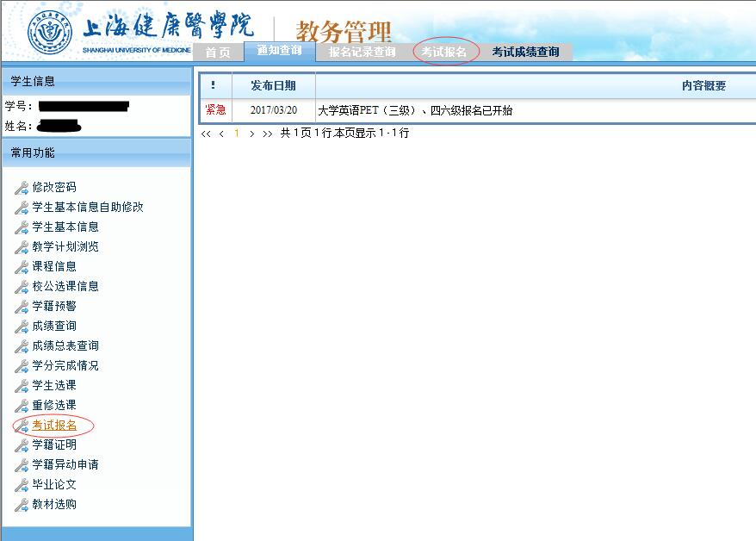Click the wrench icon next to 课程信息

(22, 267)
